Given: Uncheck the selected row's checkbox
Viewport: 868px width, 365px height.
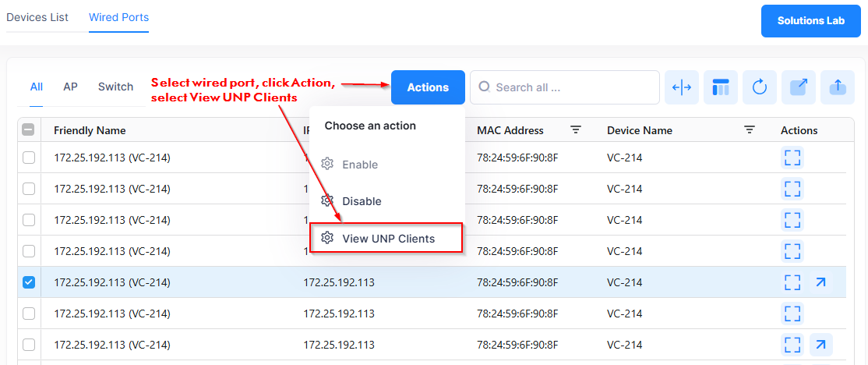Looking at the screenshot, I should [x=29, y=282].
